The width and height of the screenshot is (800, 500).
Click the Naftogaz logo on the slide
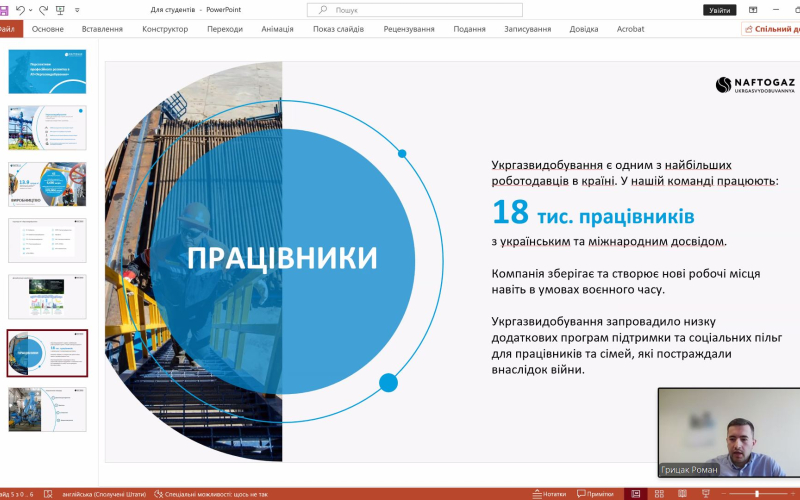[755, 85]
